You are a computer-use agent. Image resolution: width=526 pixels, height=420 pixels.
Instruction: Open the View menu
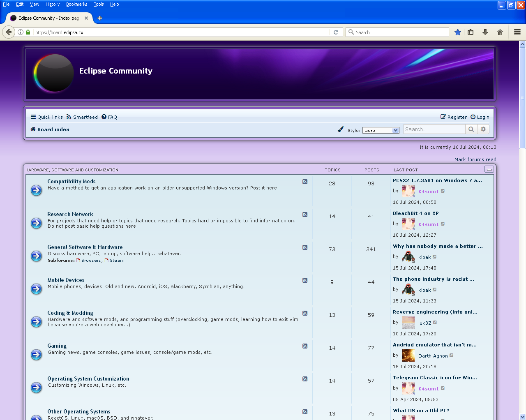click(35, 4)
